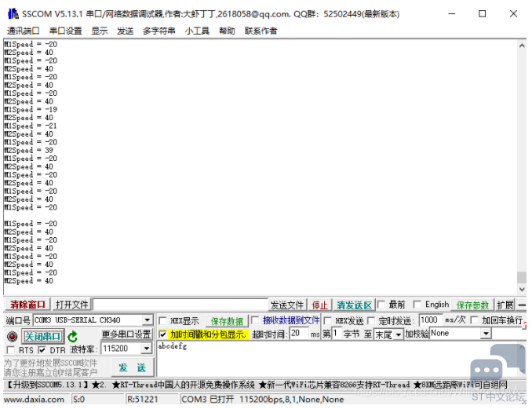The width and height of the screenshot is (532, 409).
Task: Toggle the RTS checkbox
Action: click(x=11, y=349)
